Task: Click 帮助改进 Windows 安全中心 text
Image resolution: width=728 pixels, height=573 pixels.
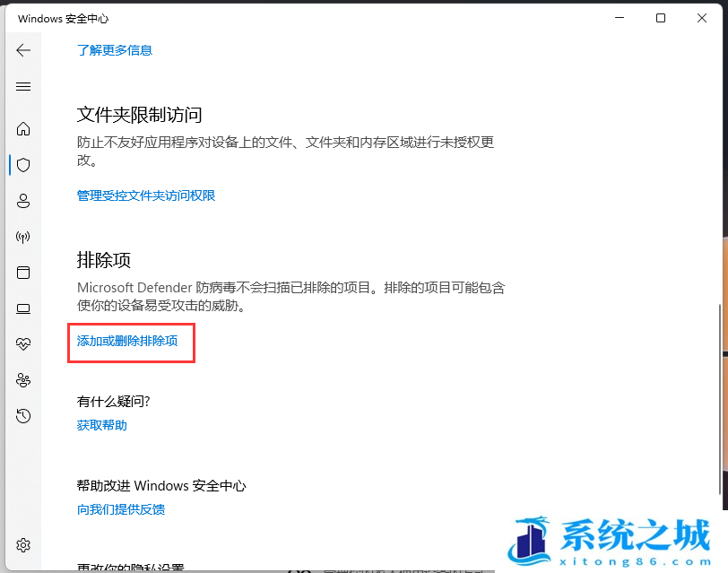Action: point(161,486)
